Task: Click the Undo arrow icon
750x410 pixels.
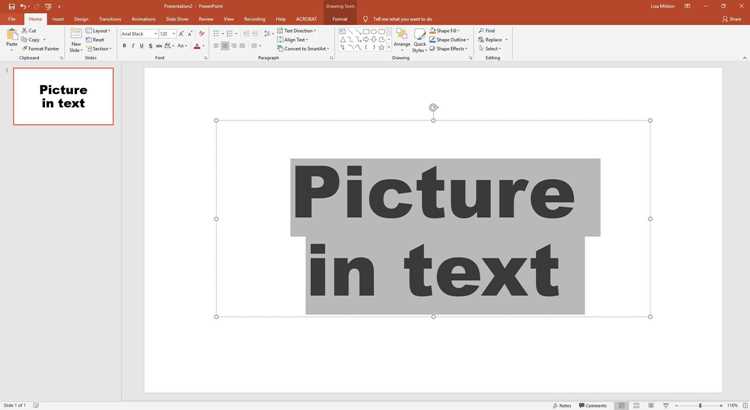Action: coord(22,6)
